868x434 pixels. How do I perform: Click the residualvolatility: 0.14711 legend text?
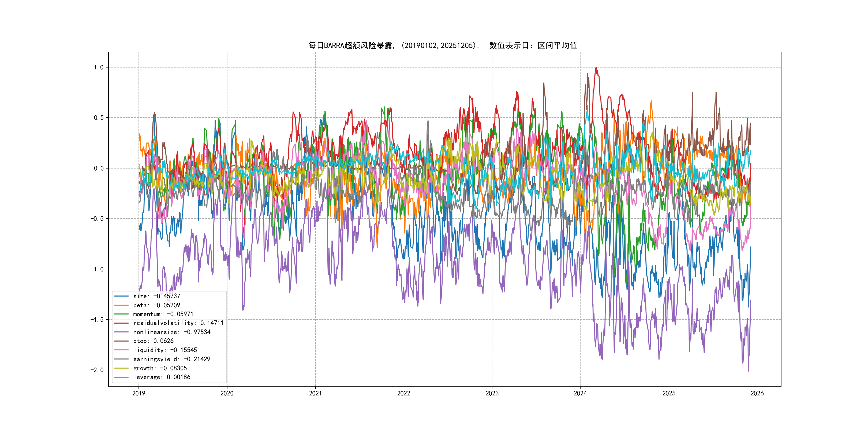tap(178, 323)
